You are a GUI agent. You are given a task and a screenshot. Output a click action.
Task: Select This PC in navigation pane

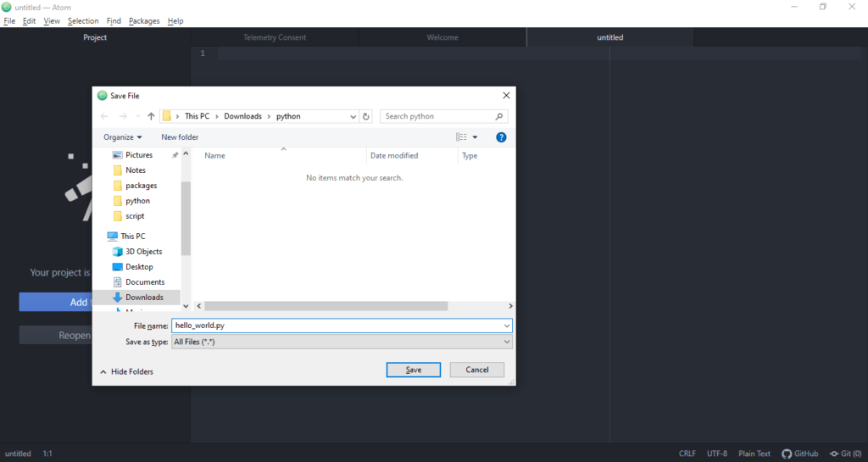point(133,237)
